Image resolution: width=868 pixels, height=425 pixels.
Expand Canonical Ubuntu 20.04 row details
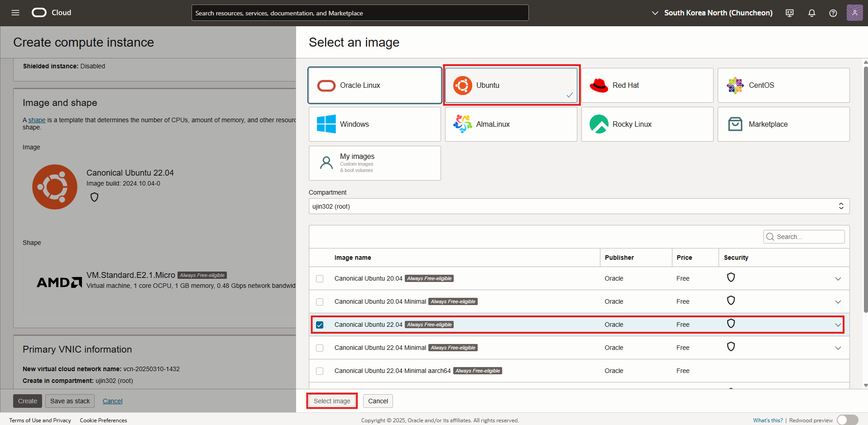coord(838,279)
